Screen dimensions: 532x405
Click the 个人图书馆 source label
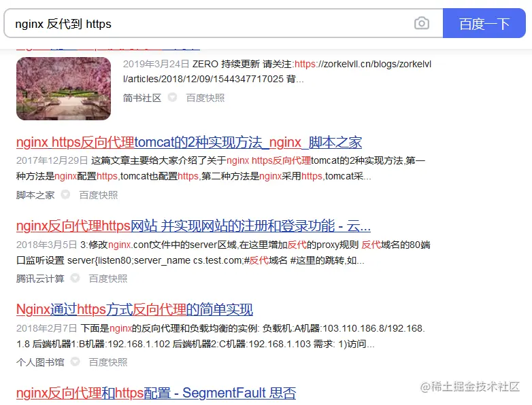40,362
